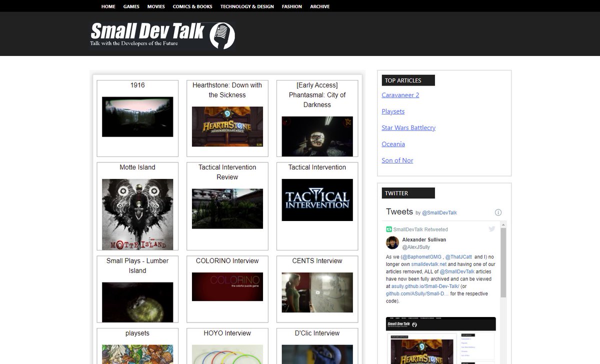Open the Small Plays - Lumber Island thumbnail

137,302
